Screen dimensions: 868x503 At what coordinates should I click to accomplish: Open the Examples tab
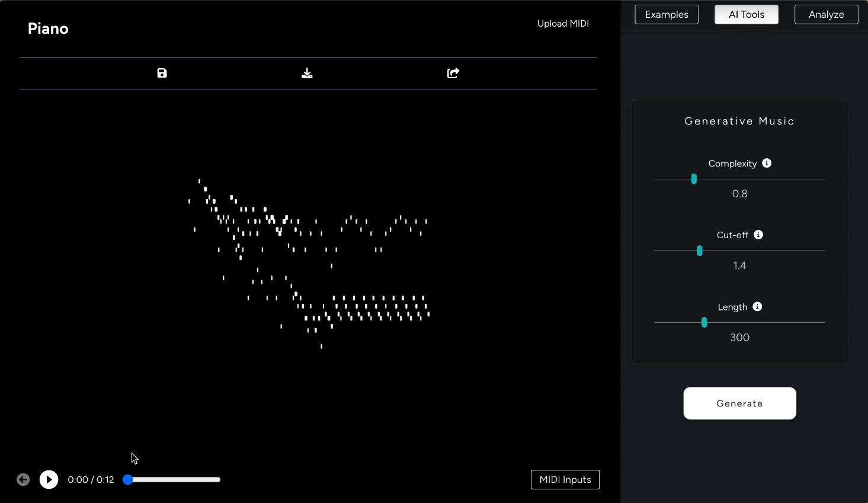[667, 14]
